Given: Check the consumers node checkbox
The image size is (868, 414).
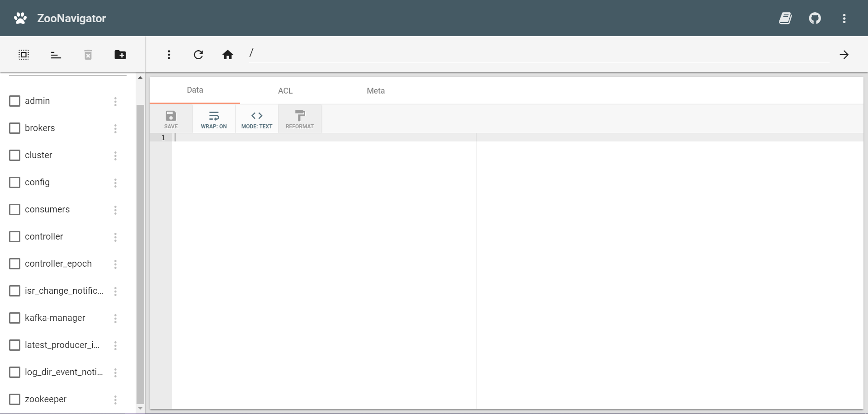Looking at the screenshot, I should coord(14,209).
